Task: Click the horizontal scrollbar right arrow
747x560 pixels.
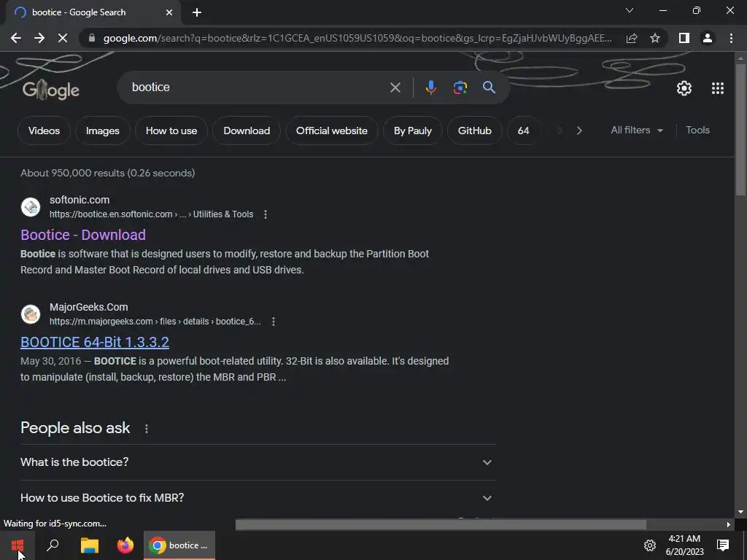Action: pos(729,524)
